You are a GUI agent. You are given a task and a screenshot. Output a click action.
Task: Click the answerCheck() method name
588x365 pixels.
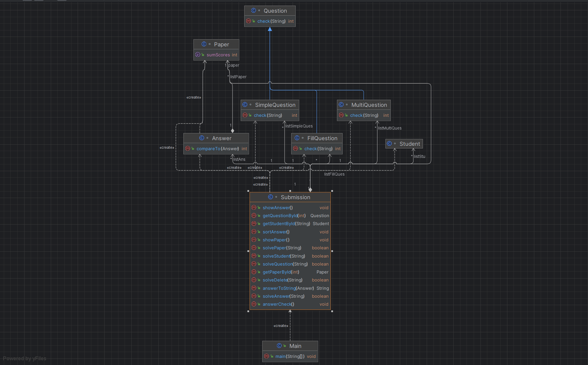(278, 304)
